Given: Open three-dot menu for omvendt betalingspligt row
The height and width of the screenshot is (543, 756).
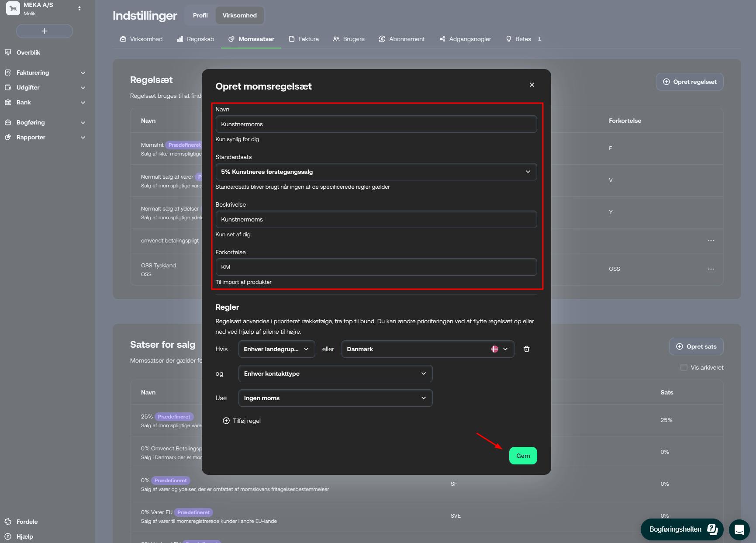Looking at the screenshot, I should [711, 241].
